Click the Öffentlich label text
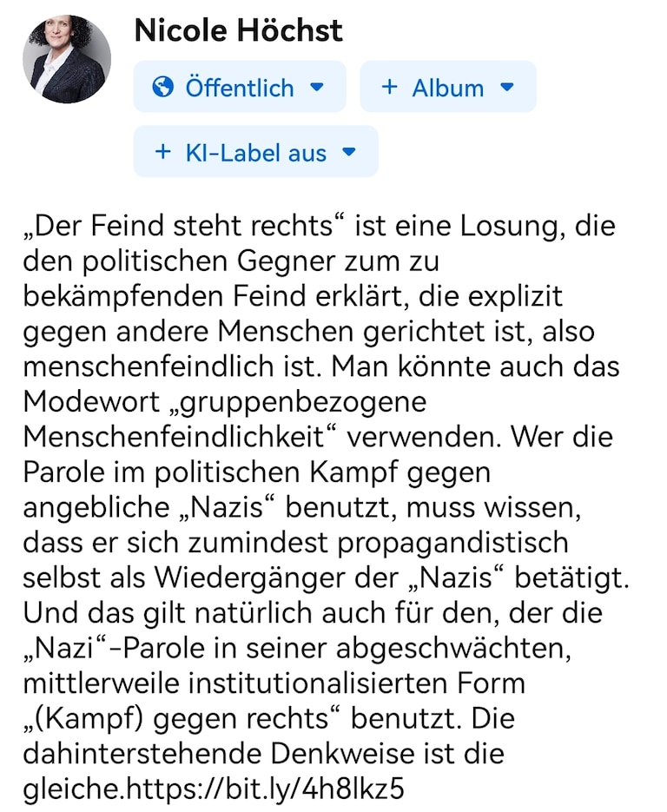Viewport: 667px width, 812px height. click(x=240, y=88)
